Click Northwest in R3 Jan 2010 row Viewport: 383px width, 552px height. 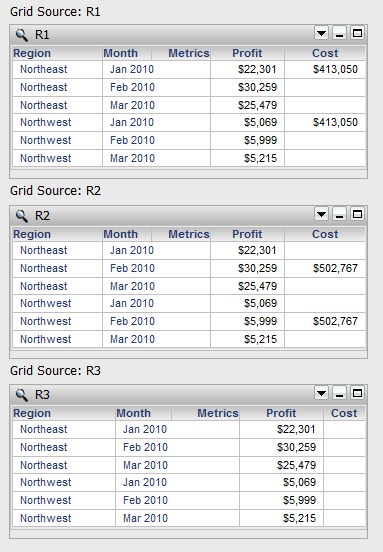pos(45,482)
